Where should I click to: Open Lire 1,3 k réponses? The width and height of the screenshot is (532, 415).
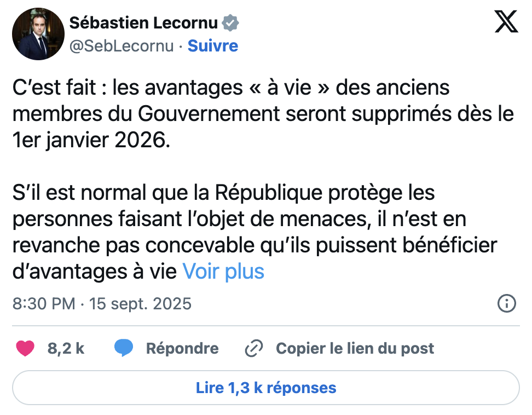click(266, 388)
